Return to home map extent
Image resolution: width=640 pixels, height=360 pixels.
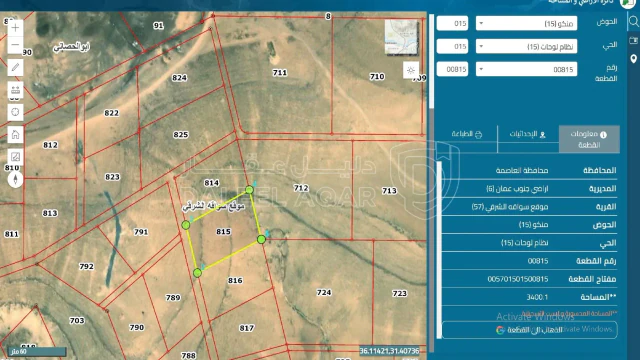coord(15,134)
